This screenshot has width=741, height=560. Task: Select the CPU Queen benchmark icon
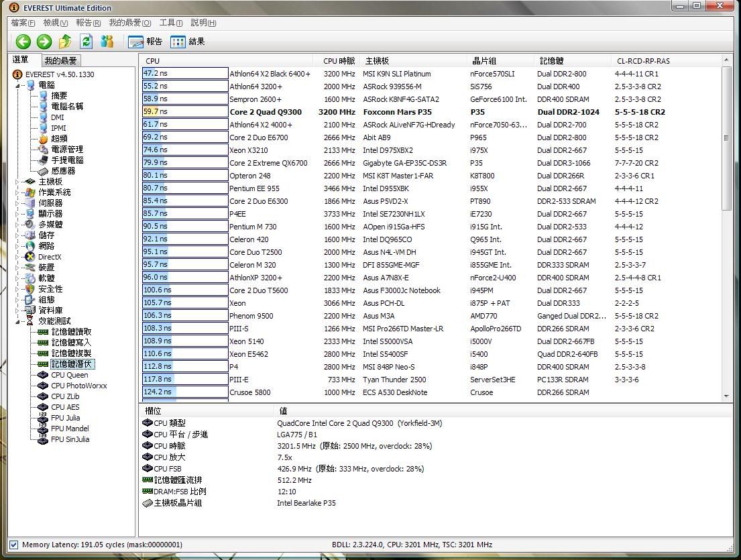click(43, 375)
